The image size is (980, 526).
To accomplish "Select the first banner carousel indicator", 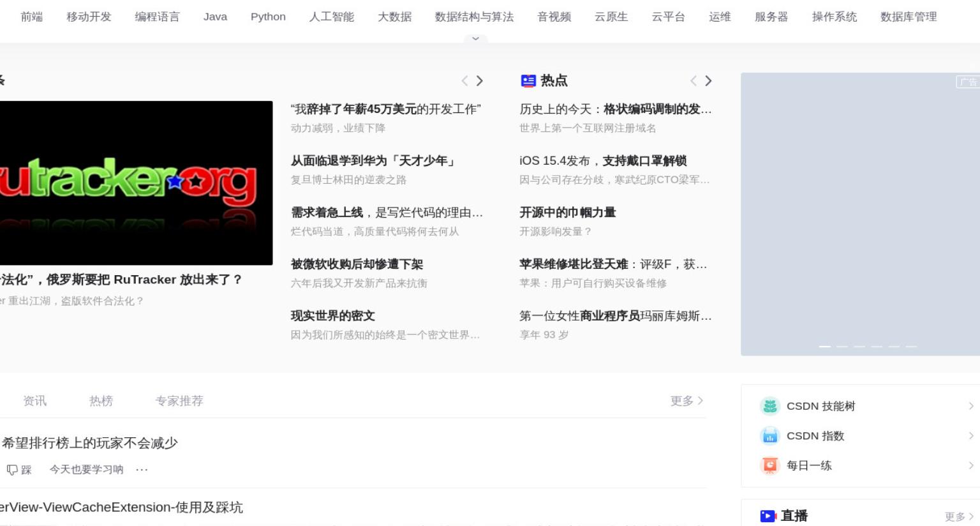I will (x=825, y=347).
